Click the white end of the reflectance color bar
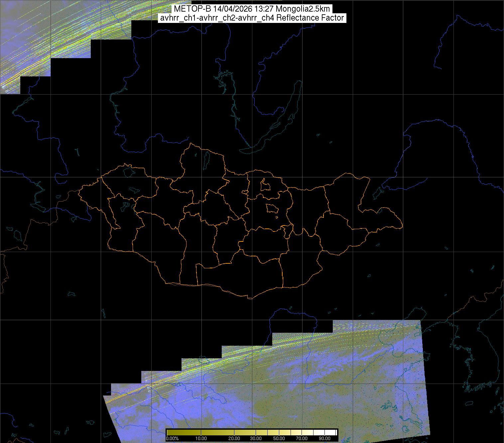 [333, 432]
